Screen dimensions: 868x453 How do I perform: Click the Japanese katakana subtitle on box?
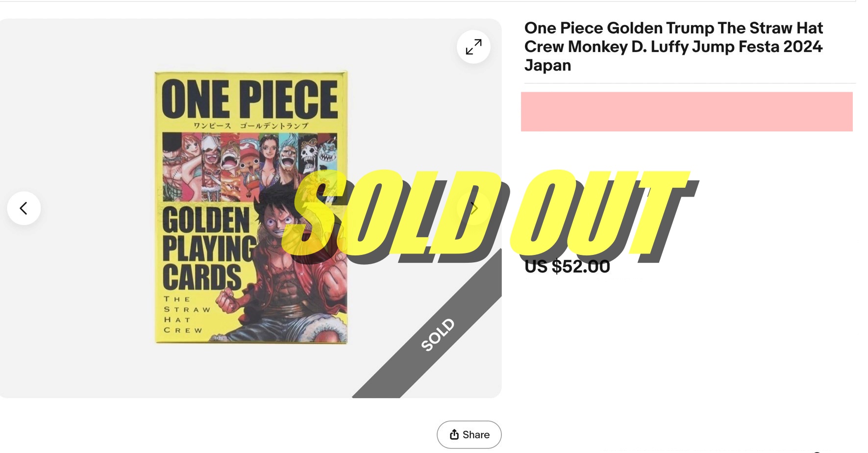coord(250,126)
